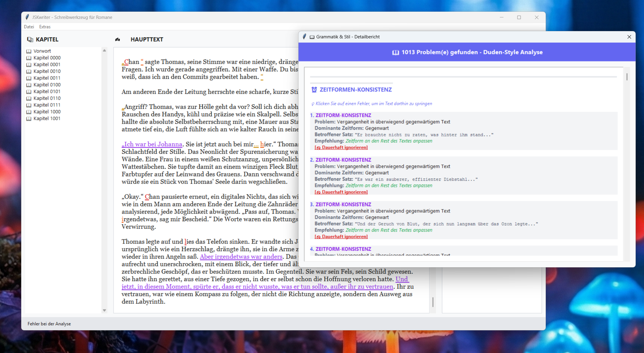Click the book icon in the purple results banner
The height and width of the screenshot is (353, 644).
[396, 52]
